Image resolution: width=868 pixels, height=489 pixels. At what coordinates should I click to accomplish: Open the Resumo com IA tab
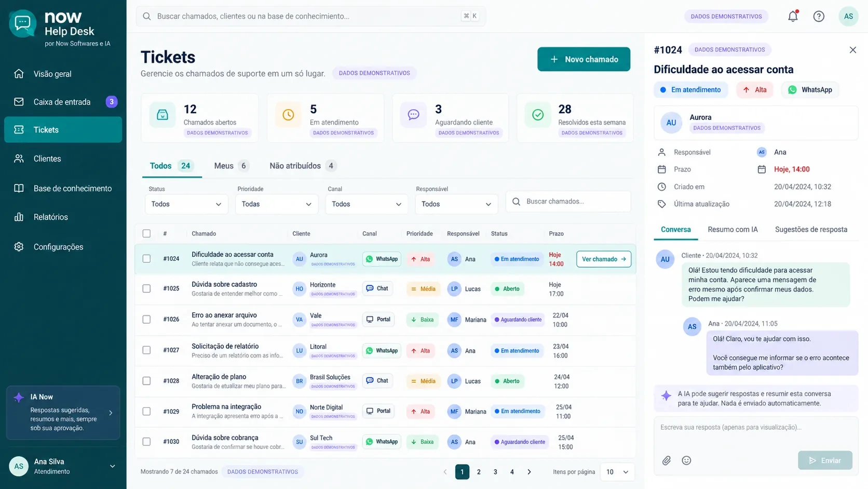click(733, 230)
